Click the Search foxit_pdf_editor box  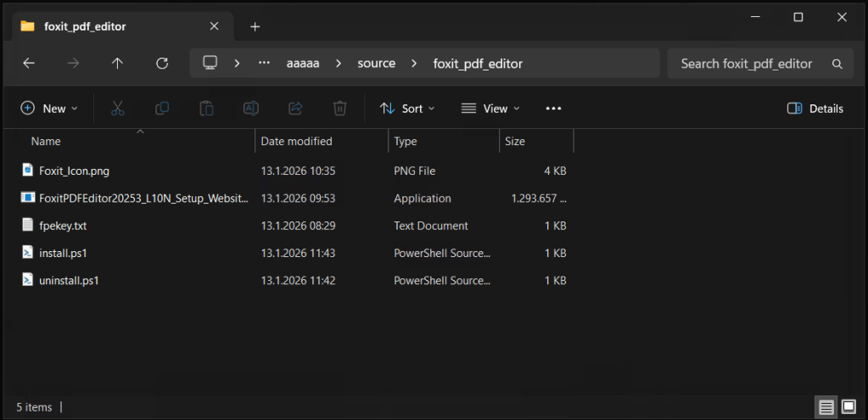point(747,64)
